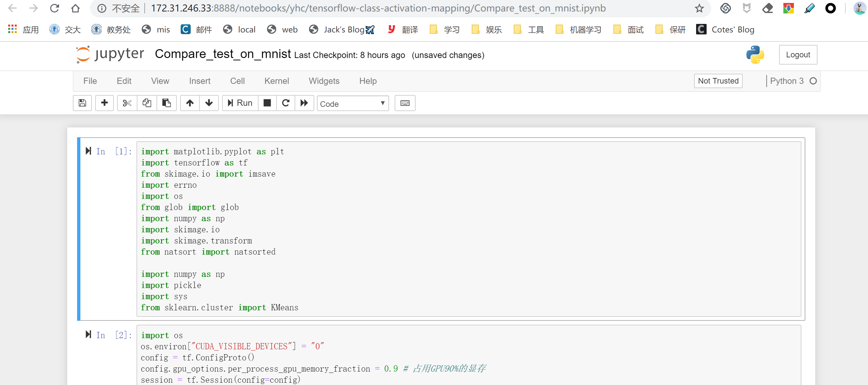
Task: Click the Not Trusted button
Action: 718,81
